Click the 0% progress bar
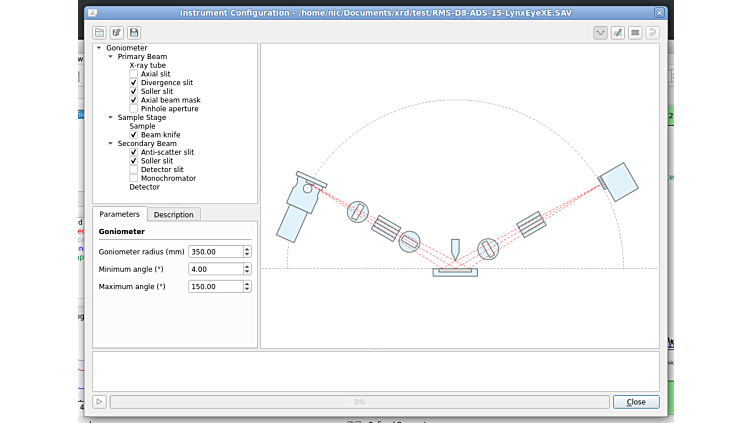This screenshot has height=423, width=752. 359,402
